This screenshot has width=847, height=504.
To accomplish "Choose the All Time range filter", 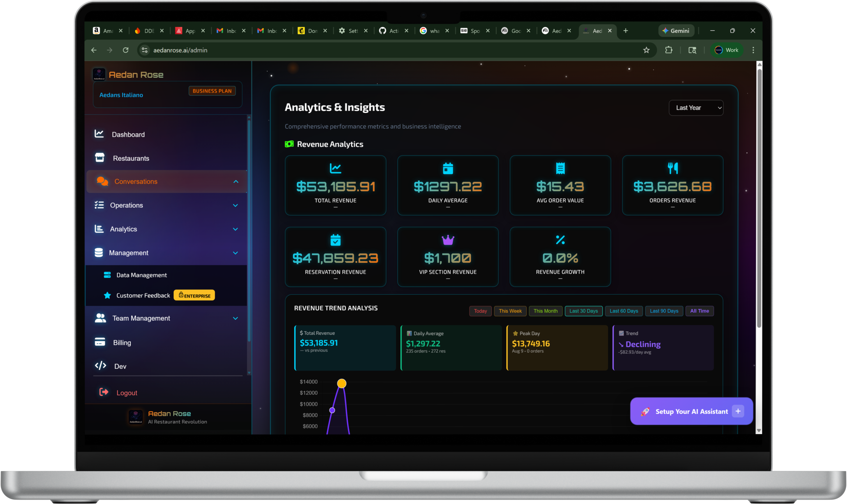I will (699, 311).
